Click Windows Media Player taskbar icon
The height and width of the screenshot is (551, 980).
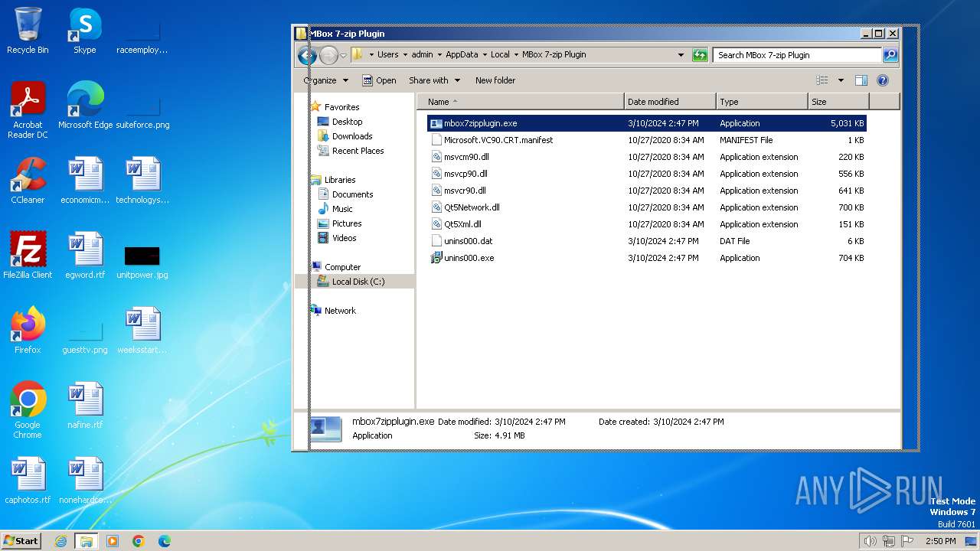point(113,541)
